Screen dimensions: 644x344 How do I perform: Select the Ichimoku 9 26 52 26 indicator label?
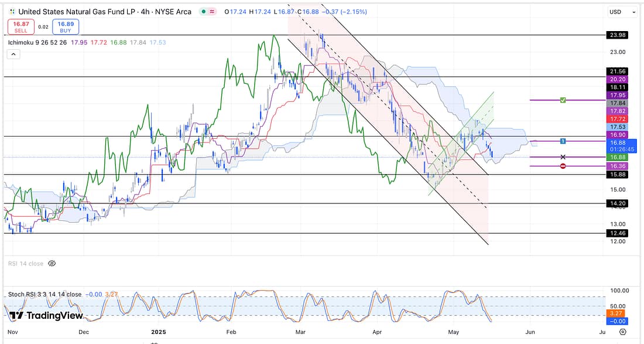point(44,42)
